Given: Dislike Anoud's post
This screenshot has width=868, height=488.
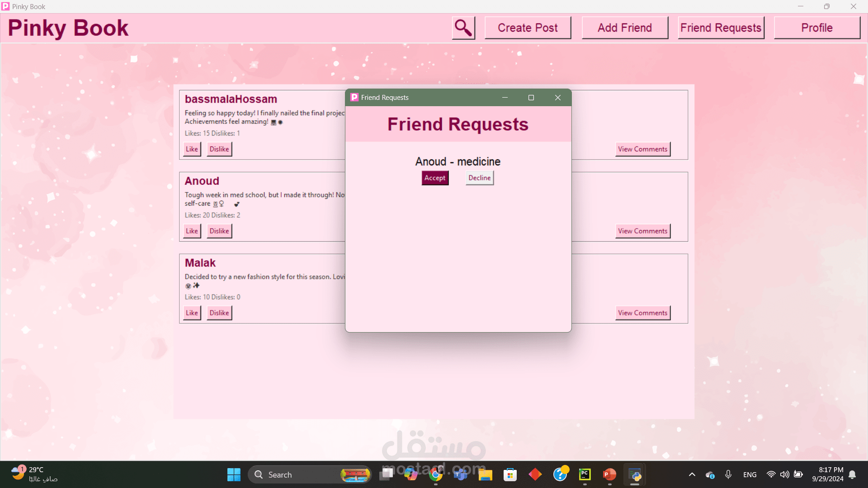Looking at the screenshot, I should [x=219, y=231].
